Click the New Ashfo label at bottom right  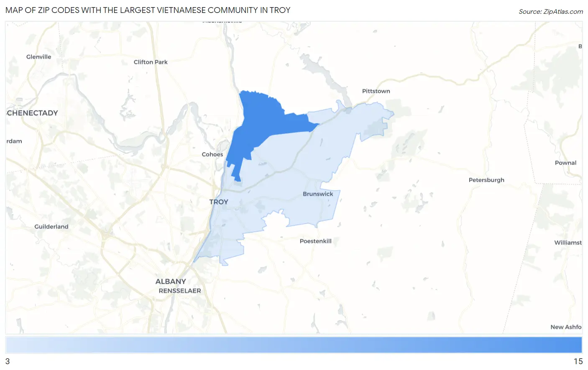[566, 327]
